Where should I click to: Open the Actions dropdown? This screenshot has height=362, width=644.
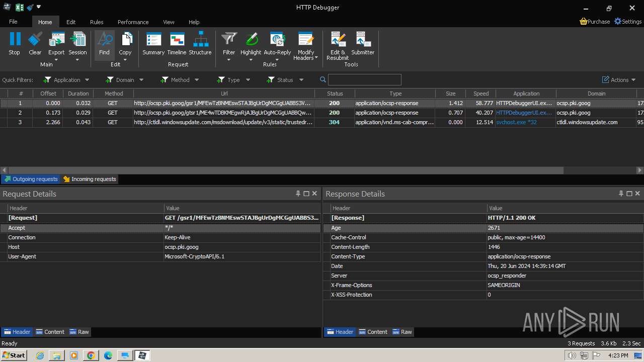pos(619,80)
